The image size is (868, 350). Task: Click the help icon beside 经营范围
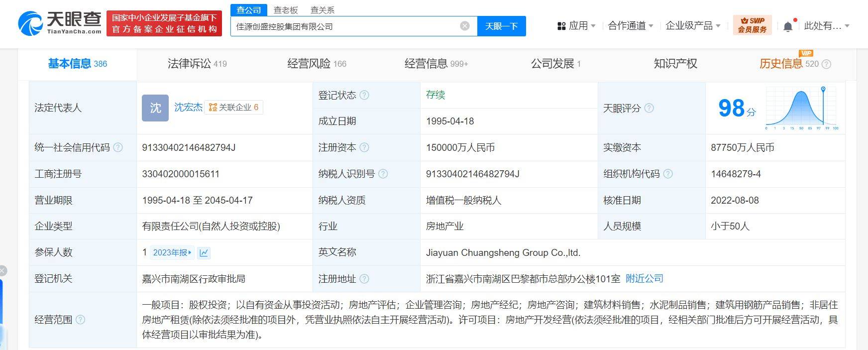click(x=80, y=320)
